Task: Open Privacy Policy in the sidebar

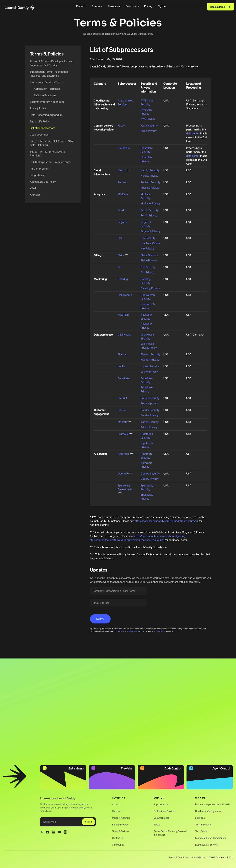Action: 38,109
